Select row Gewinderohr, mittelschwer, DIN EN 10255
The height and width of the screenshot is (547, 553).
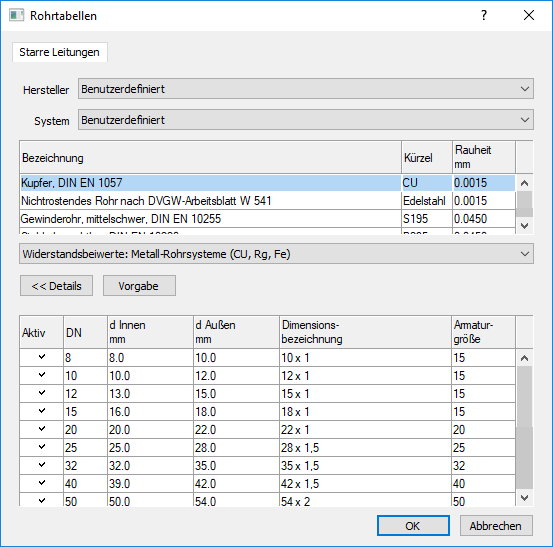pyautogui.click(x=267, y=219)
